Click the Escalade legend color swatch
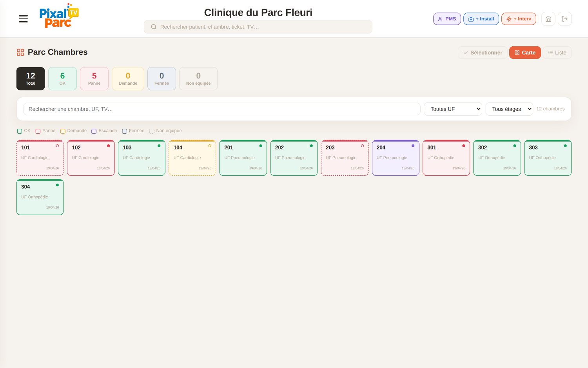588x368 pixels. [x=94, y=131]
